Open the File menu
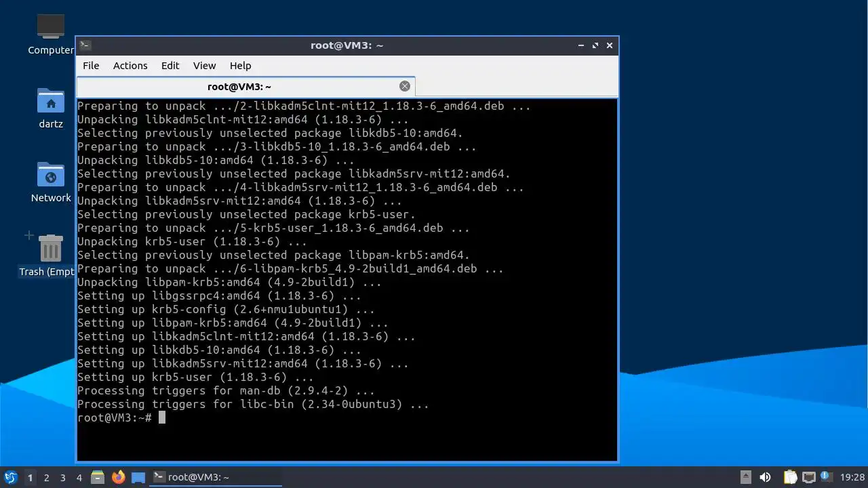868x488 pixels. pyautogui.click(x=91, y=66)
